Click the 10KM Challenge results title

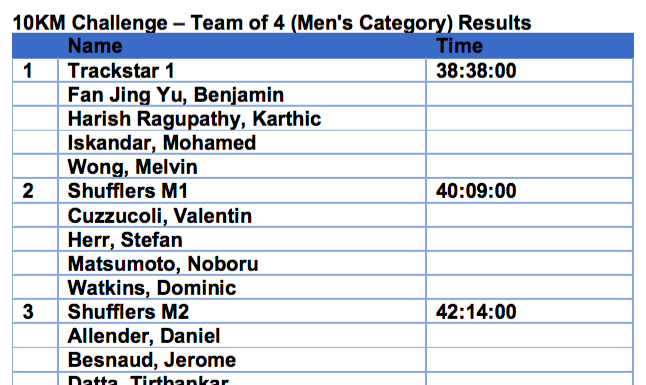tap(272, 23)
